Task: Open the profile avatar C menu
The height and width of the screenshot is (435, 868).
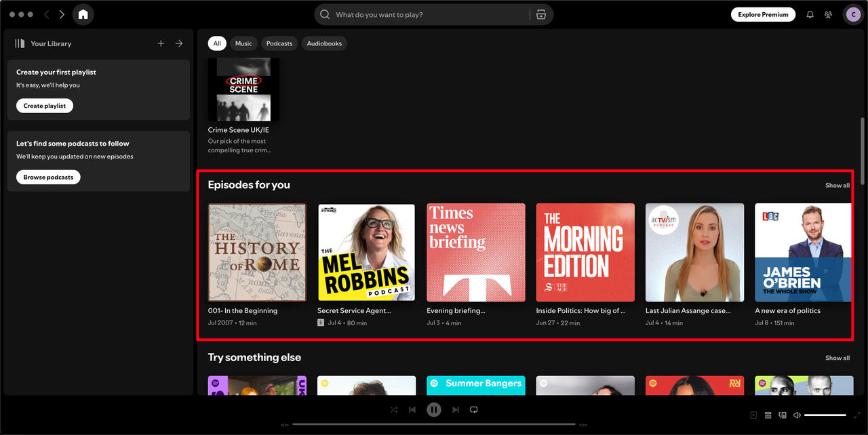Action: point(853,14)
